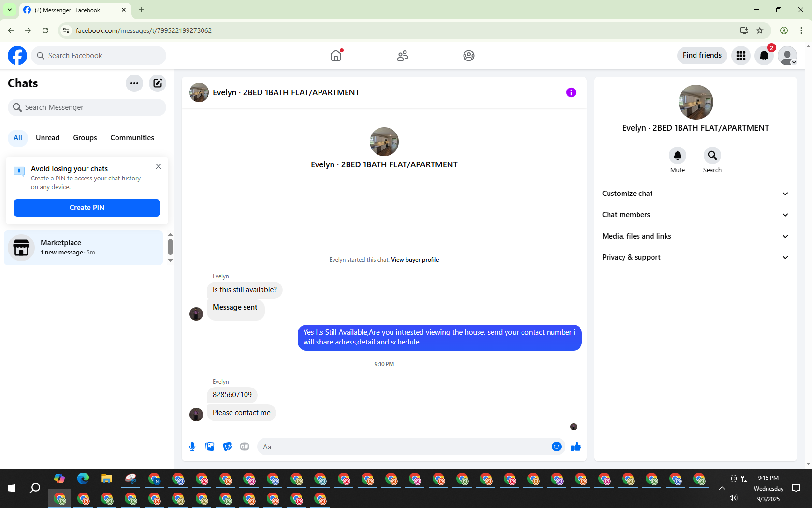Bookmark this page with the star icon
Screen dimensions: 812x508
[x=760, y=30]
